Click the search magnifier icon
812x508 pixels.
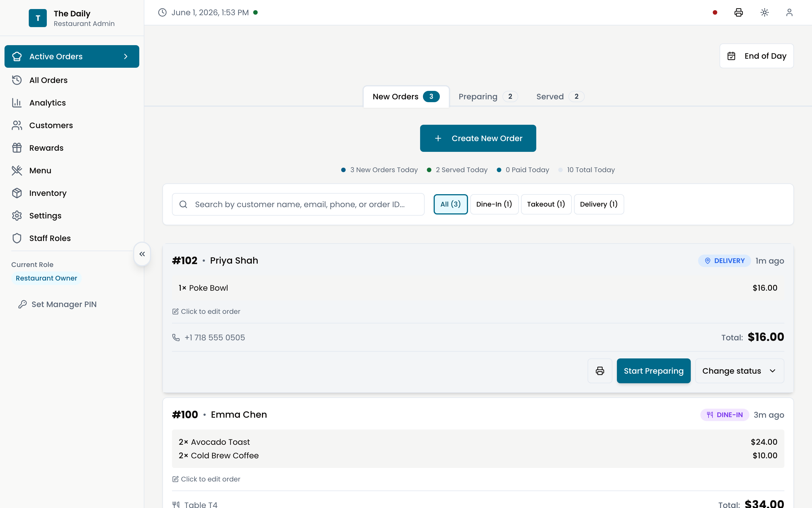[183, 204]
